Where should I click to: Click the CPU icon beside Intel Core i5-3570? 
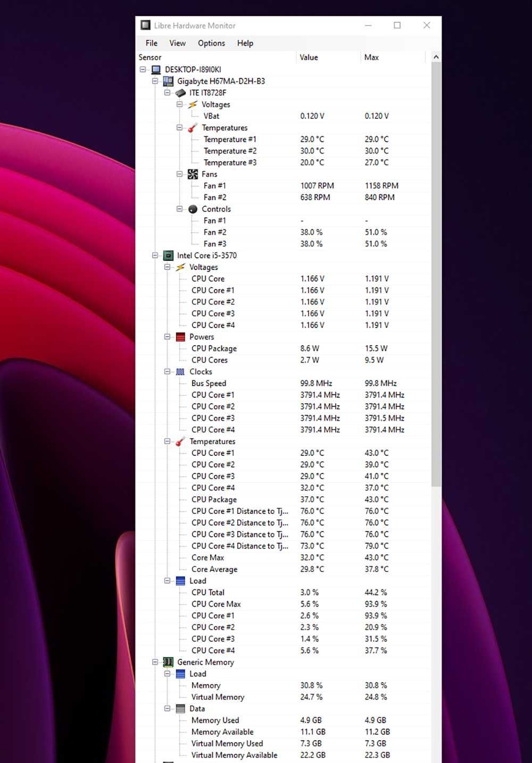tap(168, 256)
